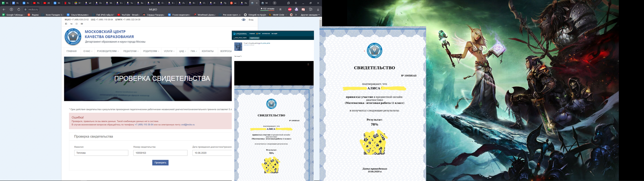Click the padlock icon beside mcko.ru

26,9
